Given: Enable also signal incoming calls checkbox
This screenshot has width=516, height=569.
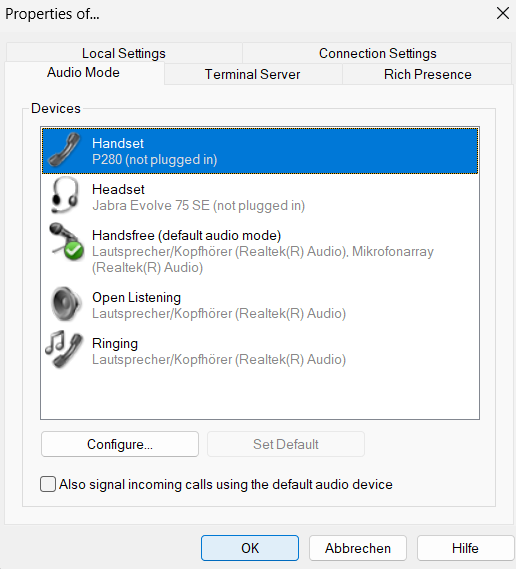Looking at the screenshot, I should [48, 484].
